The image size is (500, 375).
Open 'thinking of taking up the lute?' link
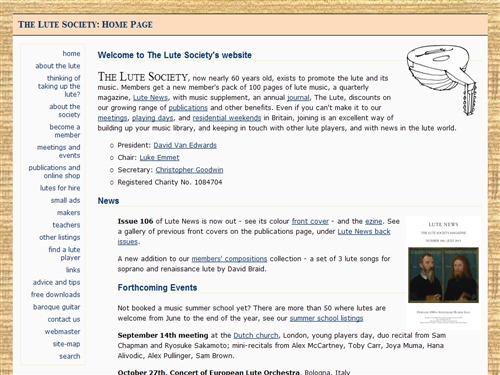pos(59,86)
